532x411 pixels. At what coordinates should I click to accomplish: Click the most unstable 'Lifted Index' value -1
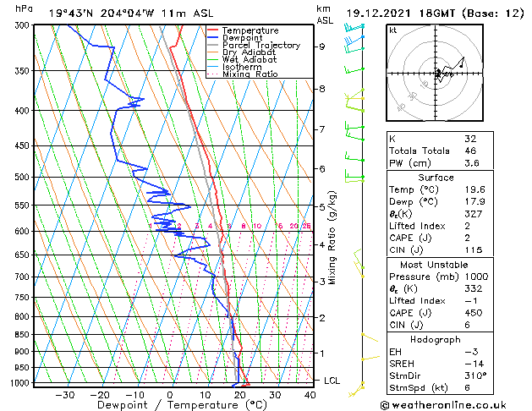pyautogui.click(x=471, y=301)
